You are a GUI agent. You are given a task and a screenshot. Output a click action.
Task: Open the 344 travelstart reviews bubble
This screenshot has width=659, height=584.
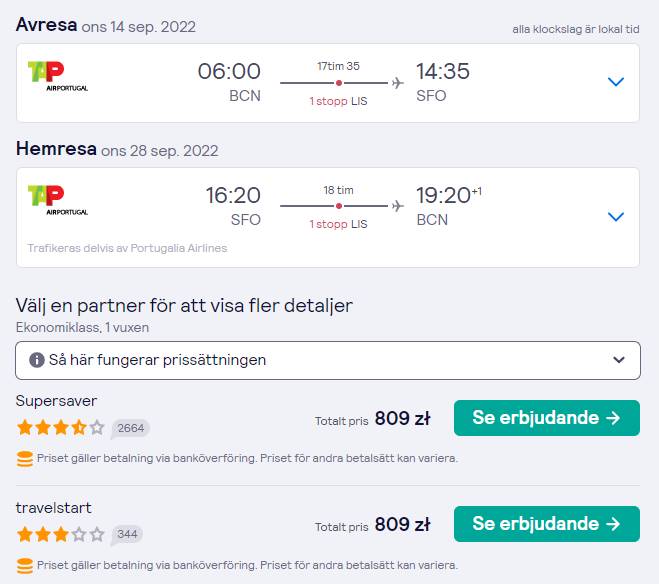(127, 535)
